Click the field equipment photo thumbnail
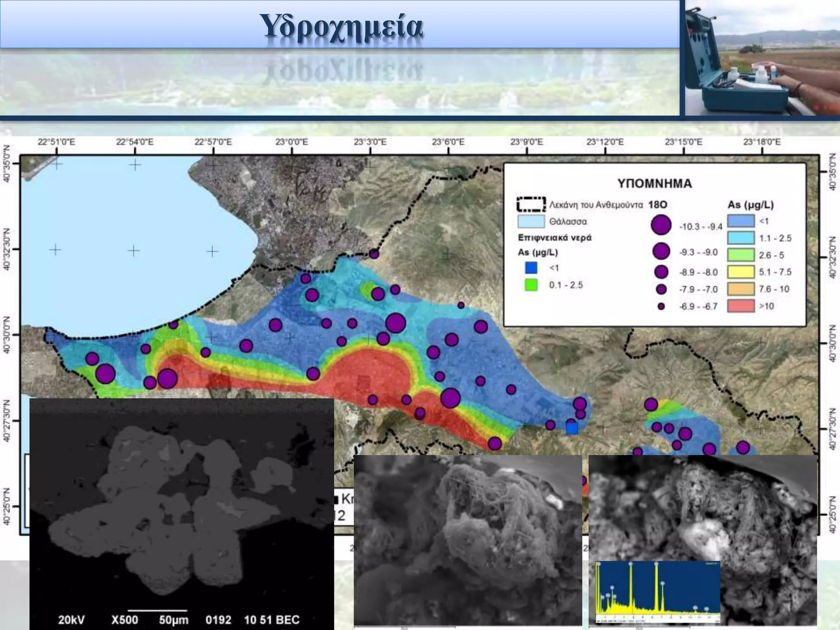The width and height of the screenshot is (840, 630). 762,57
